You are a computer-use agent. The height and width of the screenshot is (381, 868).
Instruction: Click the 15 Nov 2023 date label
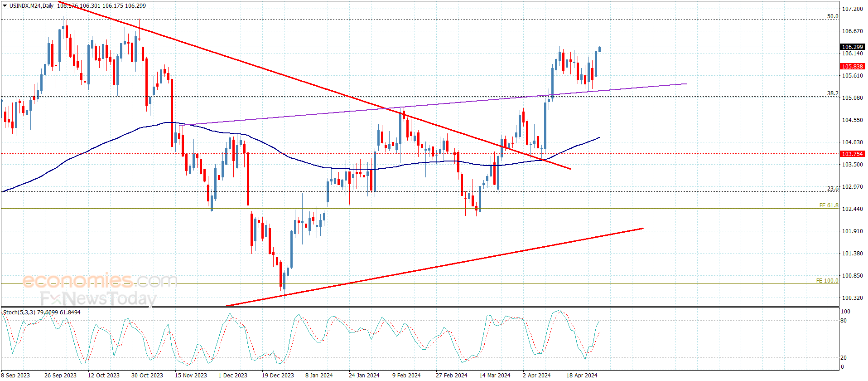coord(191,375)
